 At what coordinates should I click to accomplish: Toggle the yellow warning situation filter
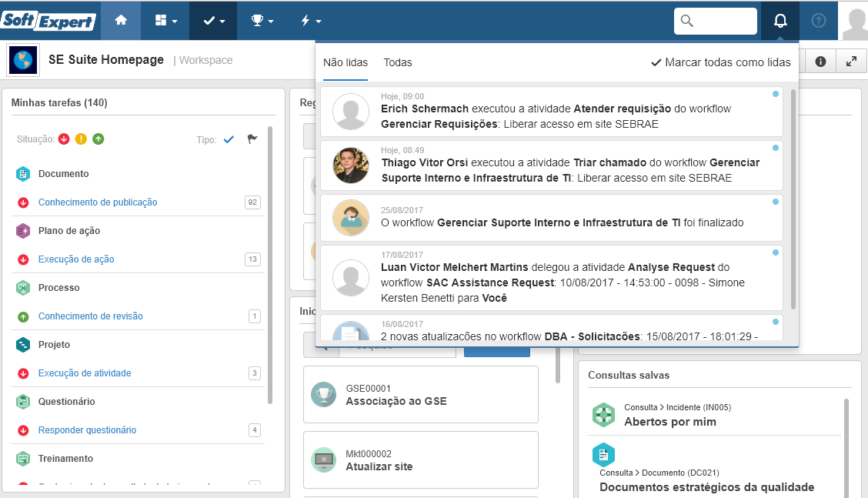(x=81, y=139)
